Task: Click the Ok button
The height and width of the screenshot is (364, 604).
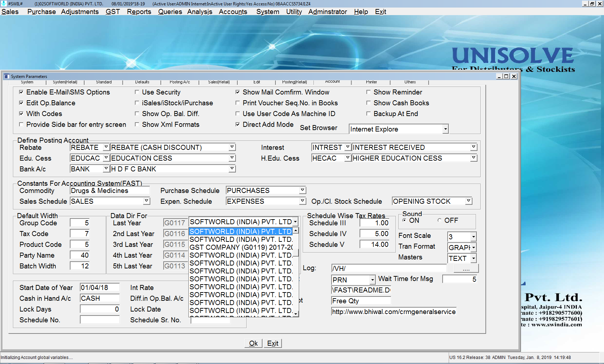Action: (253, 343)
